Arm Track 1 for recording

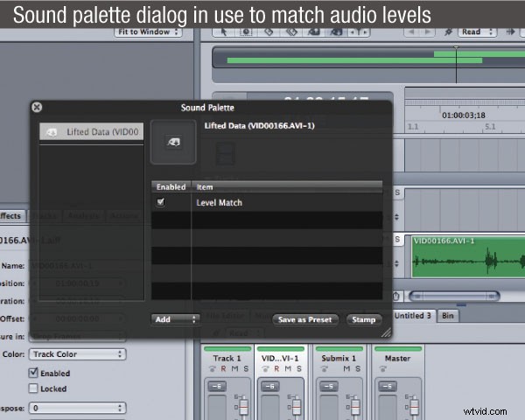coord(223,368)
